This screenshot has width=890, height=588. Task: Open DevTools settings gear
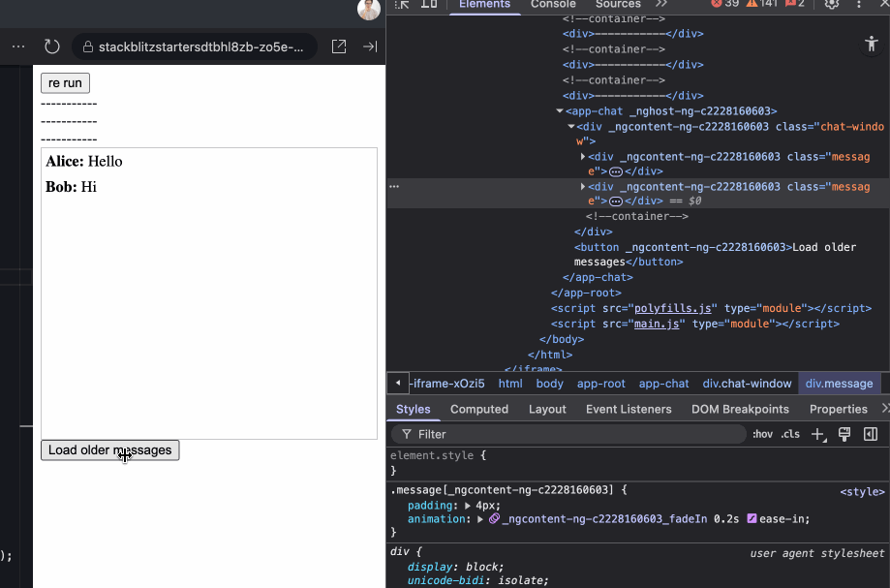832,4
